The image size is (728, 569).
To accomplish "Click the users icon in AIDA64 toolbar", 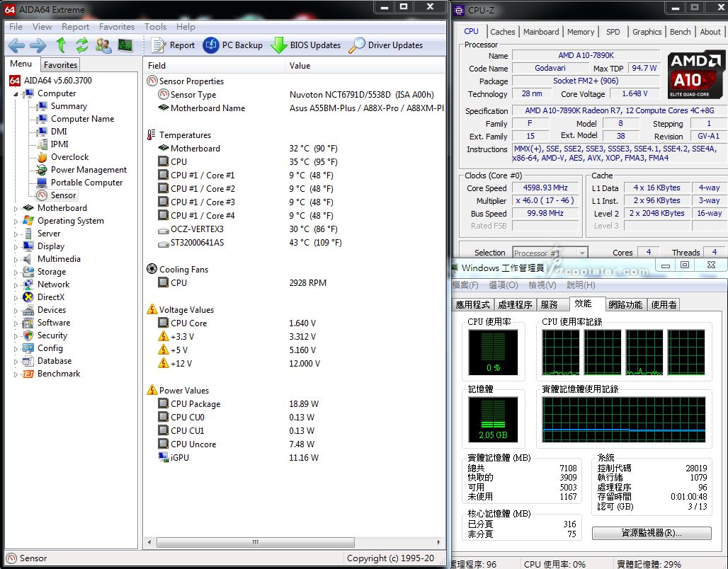I will point(103,45).
